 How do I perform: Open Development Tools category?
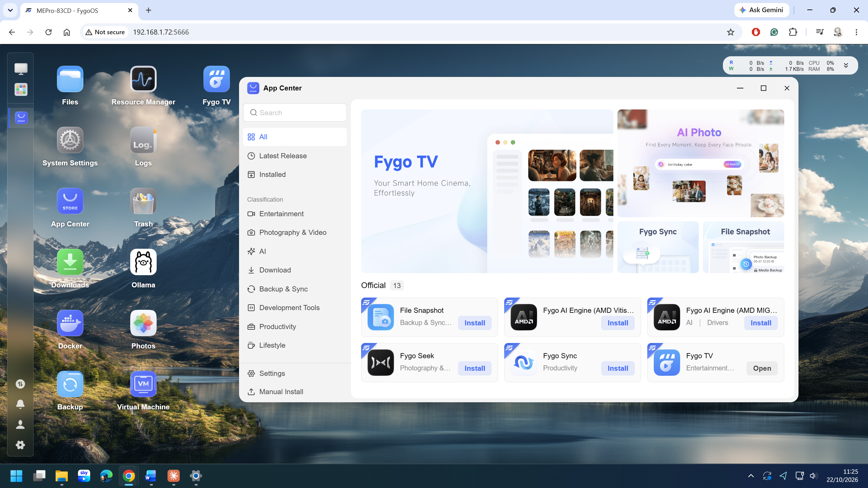(295, 308)
